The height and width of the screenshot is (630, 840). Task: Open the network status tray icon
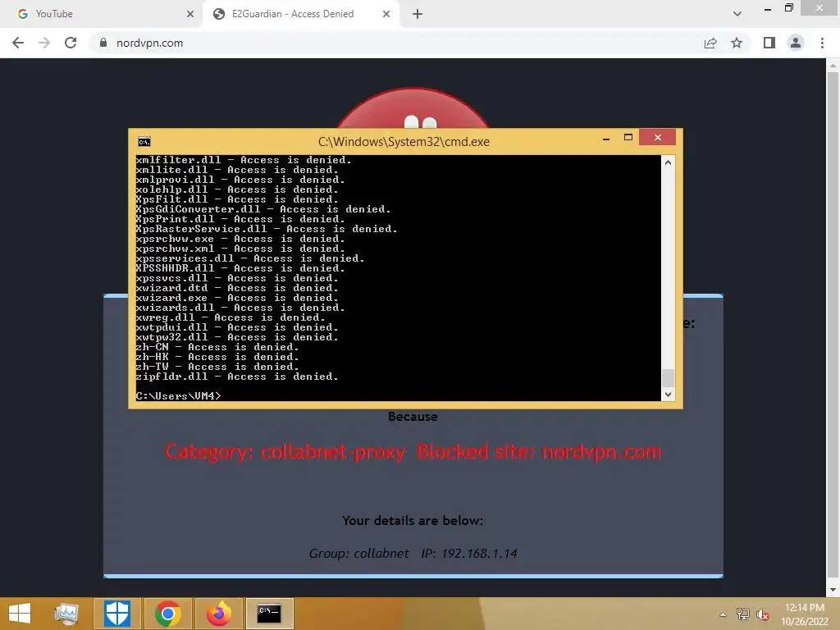tap(743, 614)
